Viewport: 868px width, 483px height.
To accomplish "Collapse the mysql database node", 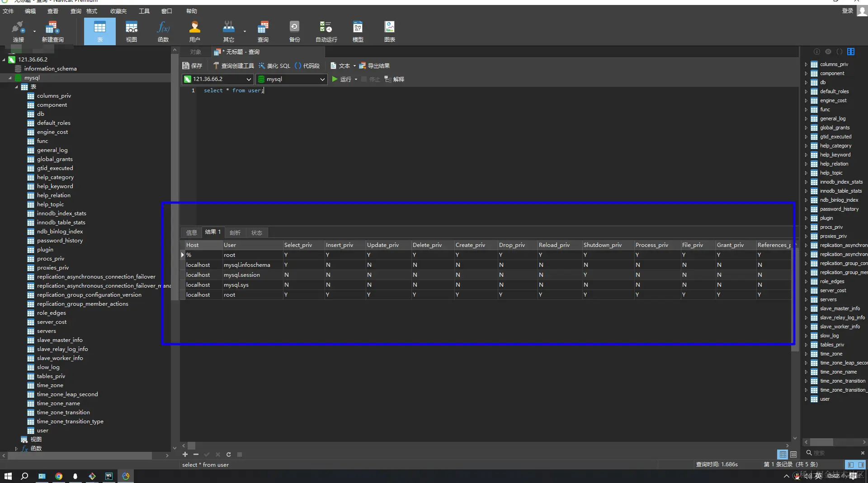I will [x=10, y=78].
